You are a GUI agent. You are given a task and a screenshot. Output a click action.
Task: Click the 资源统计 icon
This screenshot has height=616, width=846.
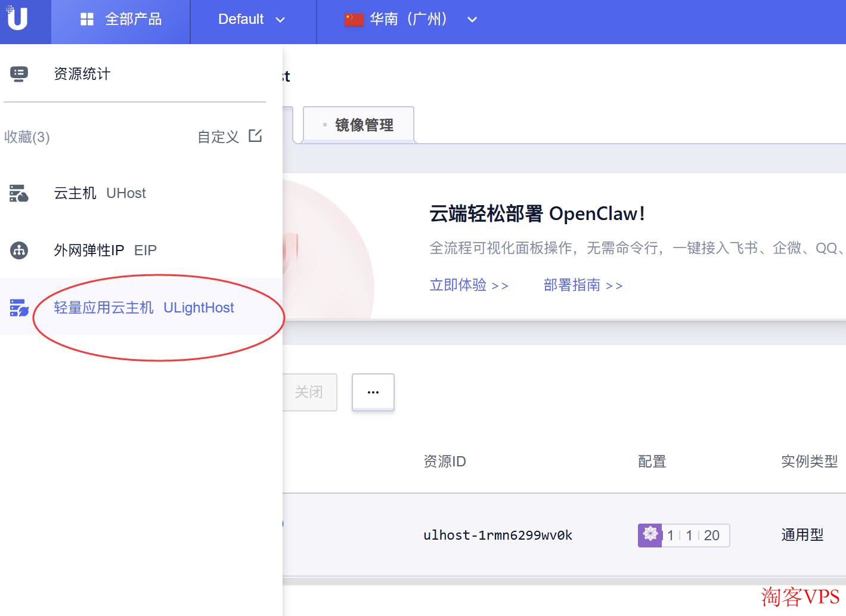coord(19,74)
